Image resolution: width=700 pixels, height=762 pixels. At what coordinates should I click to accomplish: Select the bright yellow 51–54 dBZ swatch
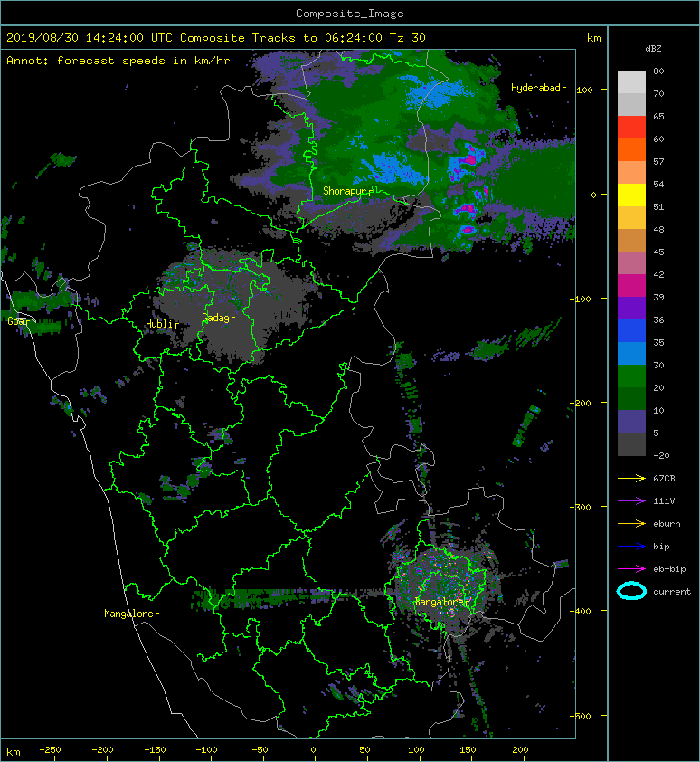tap(631, 195)
